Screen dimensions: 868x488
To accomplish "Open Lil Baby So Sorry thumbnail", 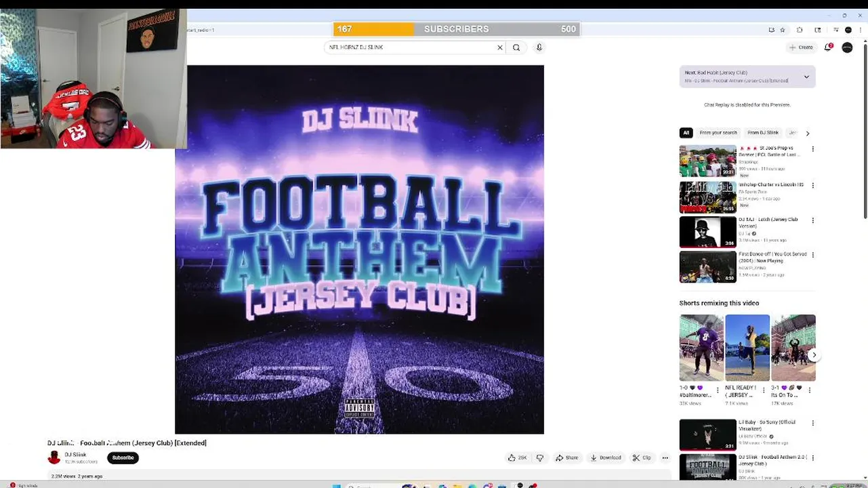I will point(707,435).
